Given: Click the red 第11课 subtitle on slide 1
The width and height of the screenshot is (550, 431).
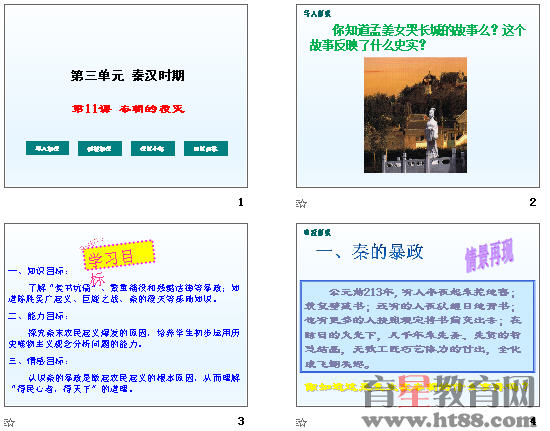Looking at the screenshot, I should click(128, 109).
